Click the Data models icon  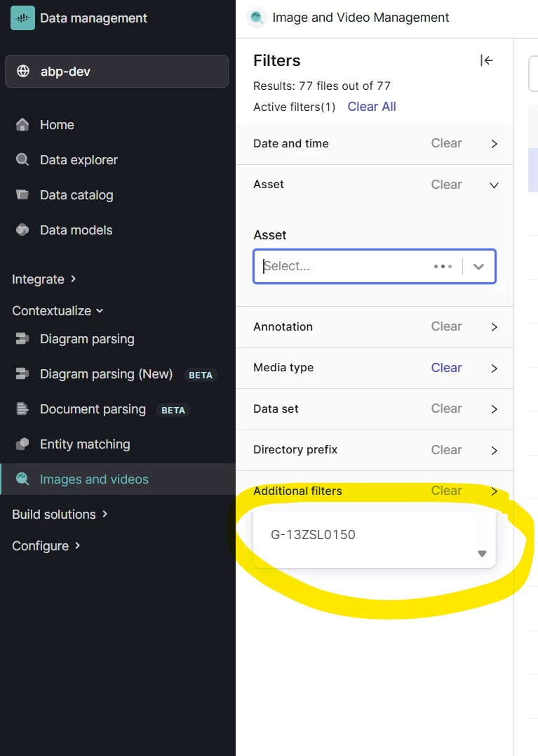(22, 230)
